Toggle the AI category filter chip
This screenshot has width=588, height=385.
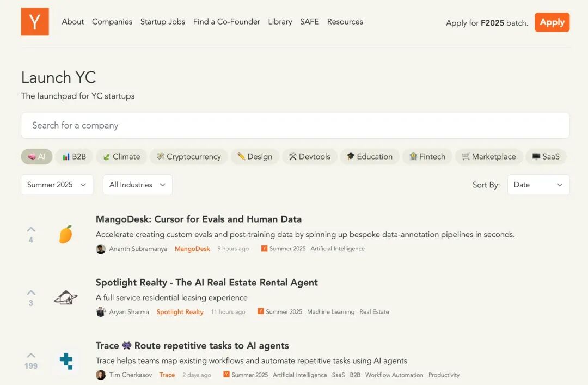[37, 156]
